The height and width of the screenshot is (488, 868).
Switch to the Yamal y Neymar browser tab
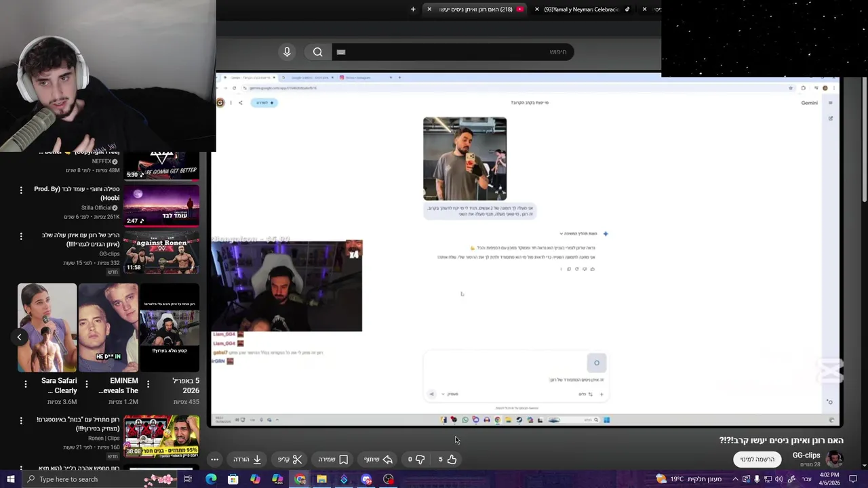click(x=582, y=9)
